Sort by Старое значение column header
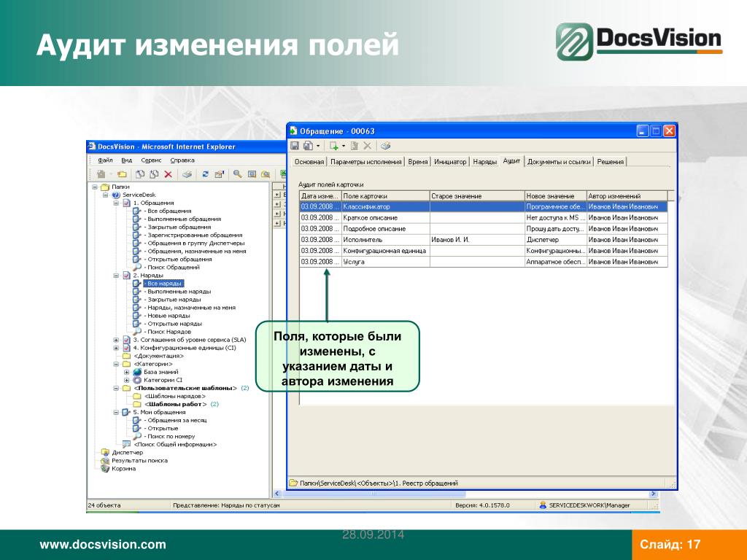 [x=477, y=195]
